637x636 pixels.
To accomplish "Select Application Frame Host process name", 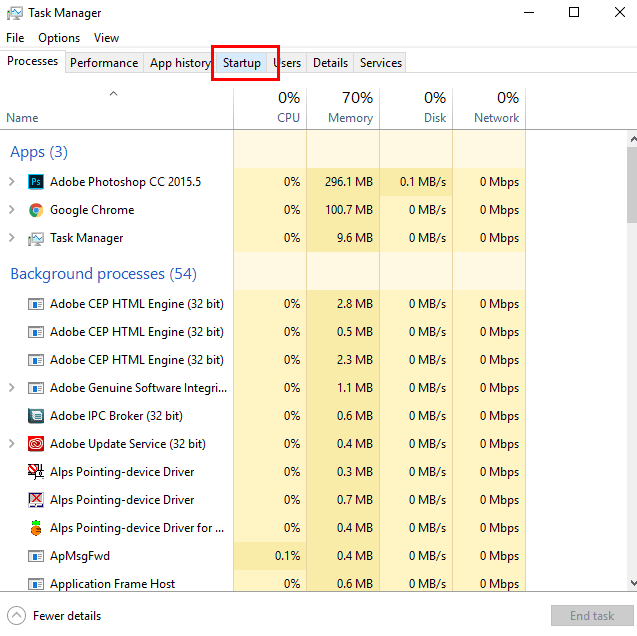I will (x=112, y=584).
